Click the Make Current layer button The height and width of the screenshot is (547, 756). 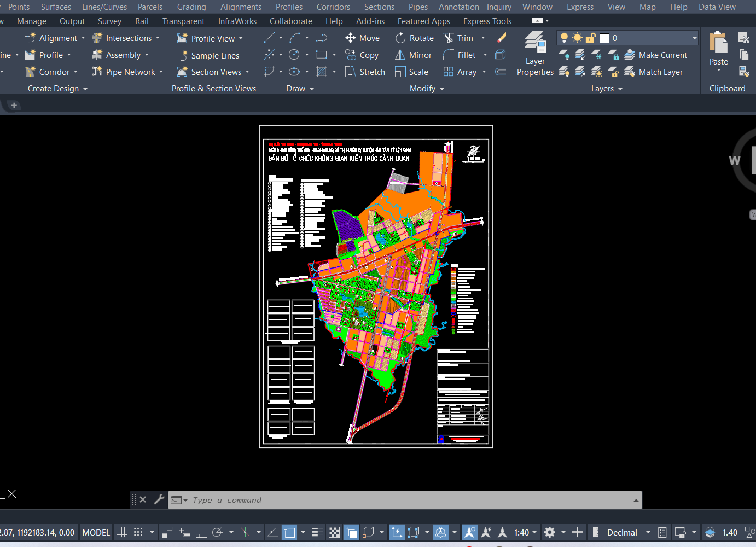(656, 55)
